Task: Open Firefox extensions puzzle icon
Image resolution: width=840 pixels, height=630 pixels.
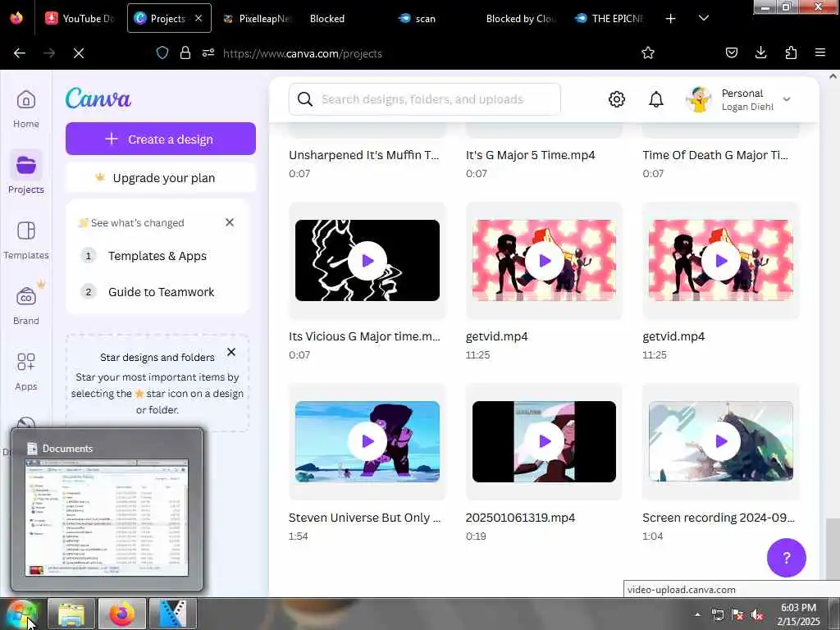Action: (791, 52)
